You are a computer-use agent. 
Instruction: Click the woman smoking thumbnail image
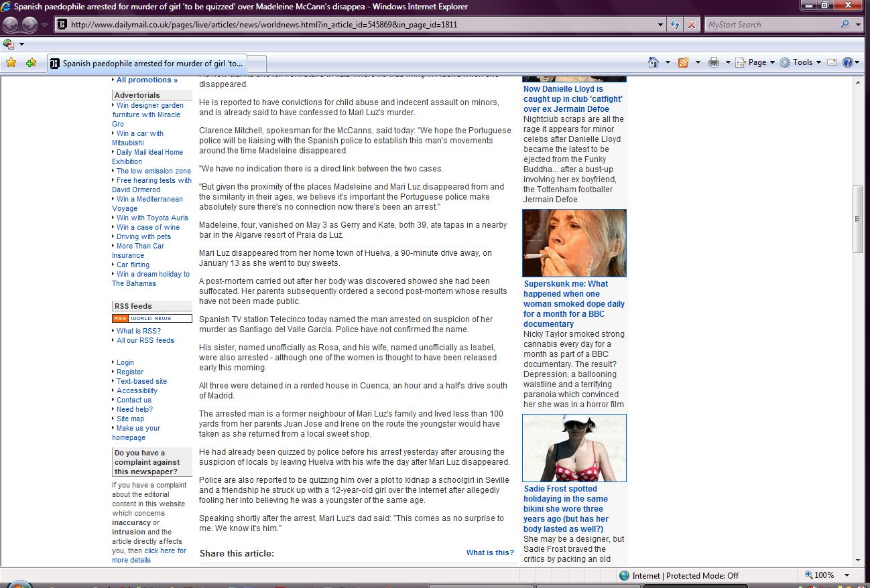point(574,243)
